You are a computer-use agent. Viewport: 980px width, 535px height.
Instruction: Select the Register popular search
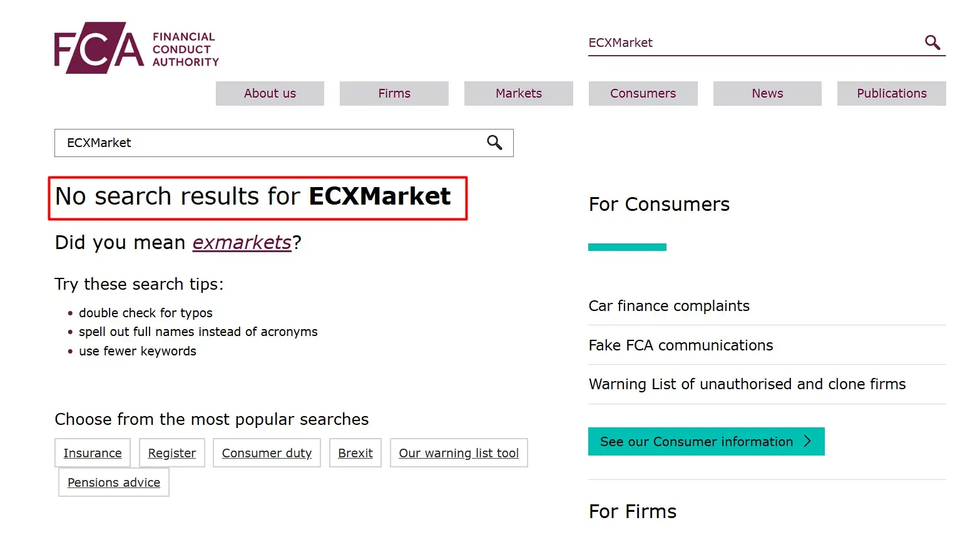coord(172,452)
